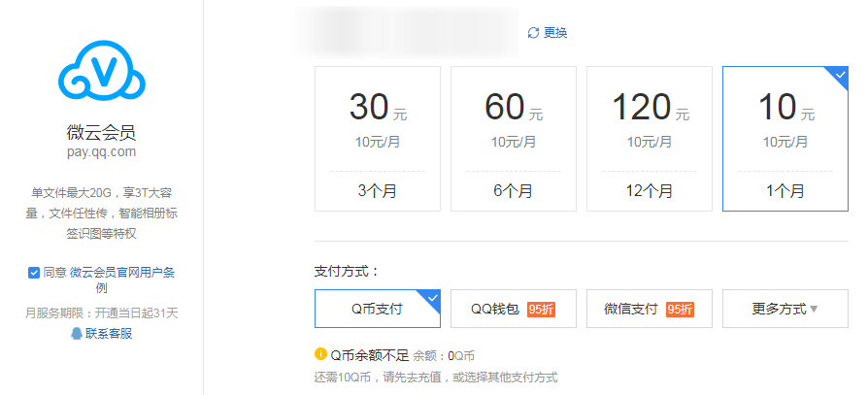Click the yellow Q币 balance warning icon
This screenshot has width=868, height=395.
tap(320, 354)
